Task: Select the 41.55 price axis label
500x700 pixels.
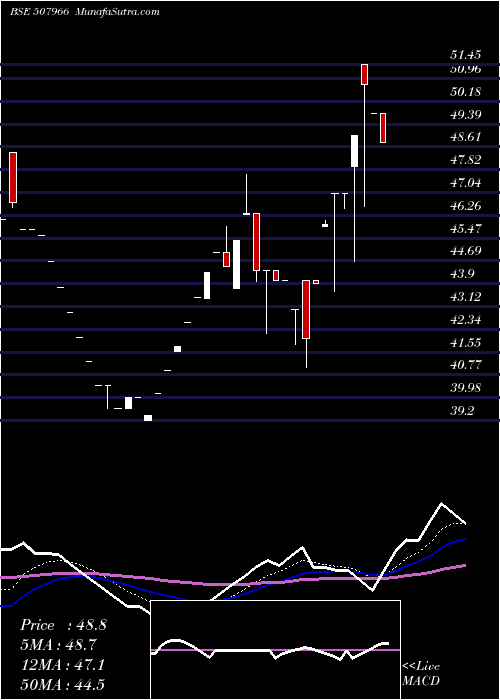Action: (x=466, y=342)
